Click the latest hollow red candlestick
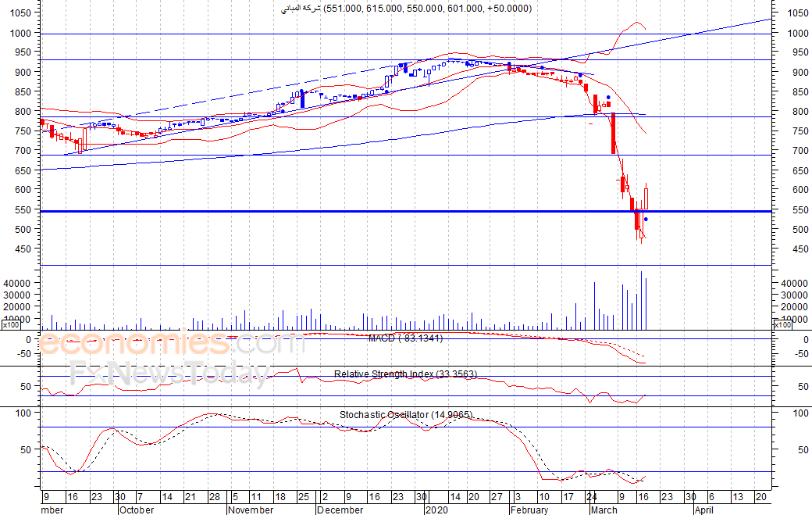 (x=646, y=199)
